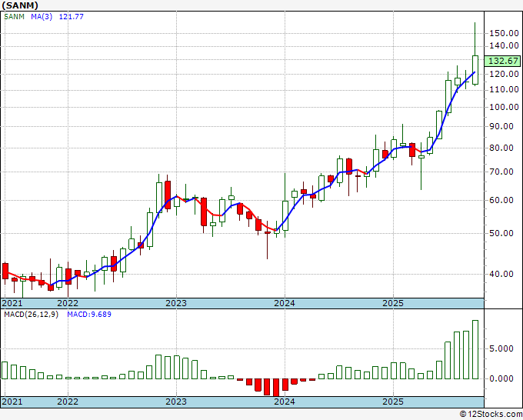Click the 120.00 price axis label
The width and height of the screenshot is (523, 420).
pyautogui.click(x=504, y=74)
